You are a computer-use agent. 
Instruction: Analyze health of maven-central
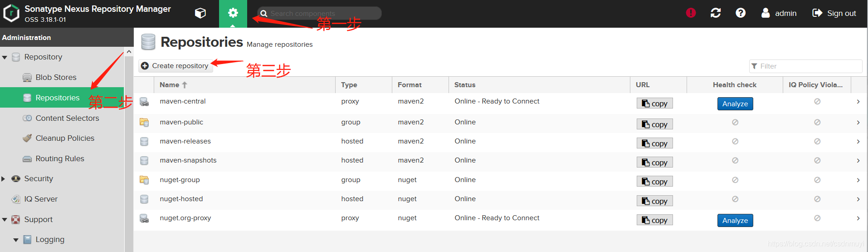point(735,104)
